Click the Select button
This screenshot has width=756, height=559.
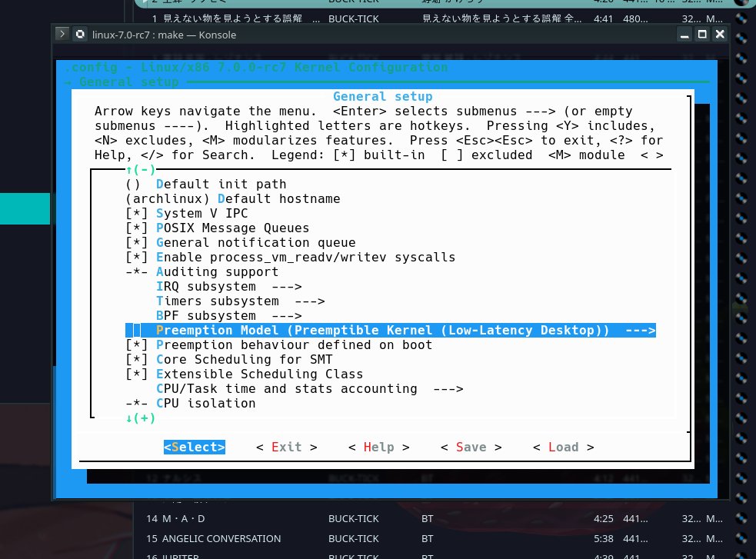tap(194, 447)
